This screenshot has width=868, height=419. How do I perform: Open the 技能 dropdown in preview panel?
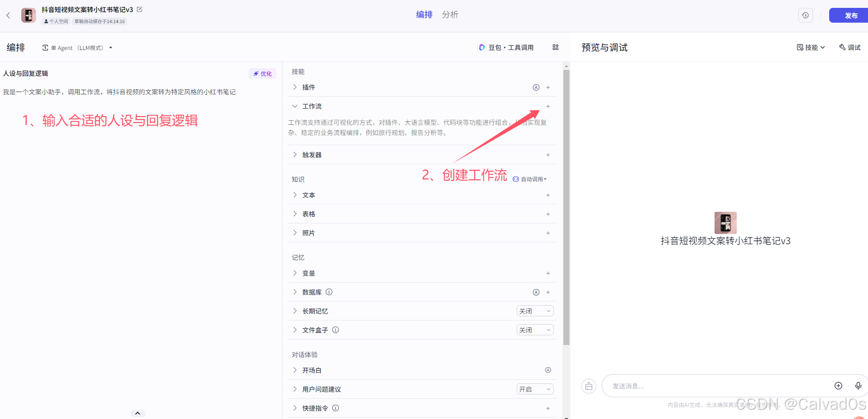[x=811, y=47]
